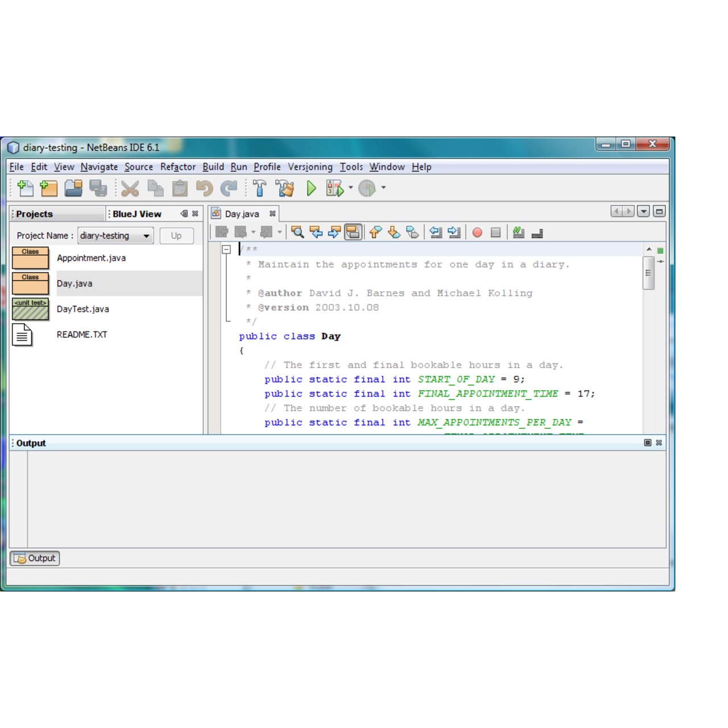Collapse the Javadoc comment fold marker
728x728 pixels.
pyautogui.click(x=226, y=249)
